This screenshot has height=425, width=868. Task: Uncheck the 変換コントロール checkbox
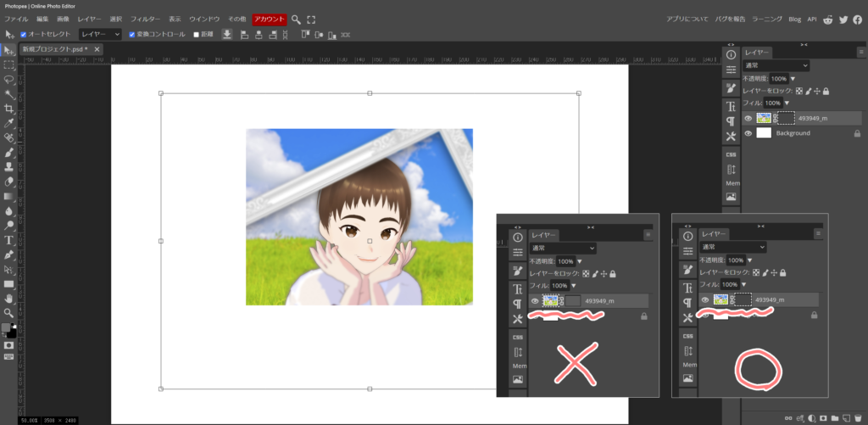[x=131, y=35]
